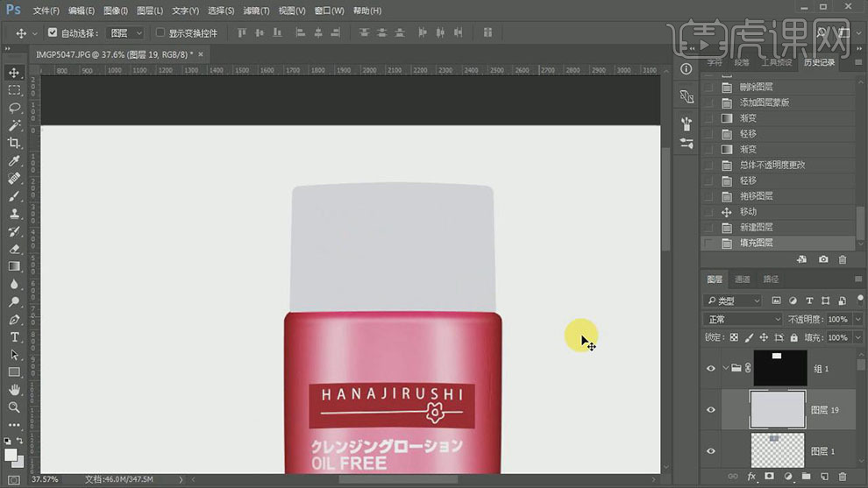This screenshot has width=868, height=488.
Task: Select the Lasso tool
Action: (14, 108)
